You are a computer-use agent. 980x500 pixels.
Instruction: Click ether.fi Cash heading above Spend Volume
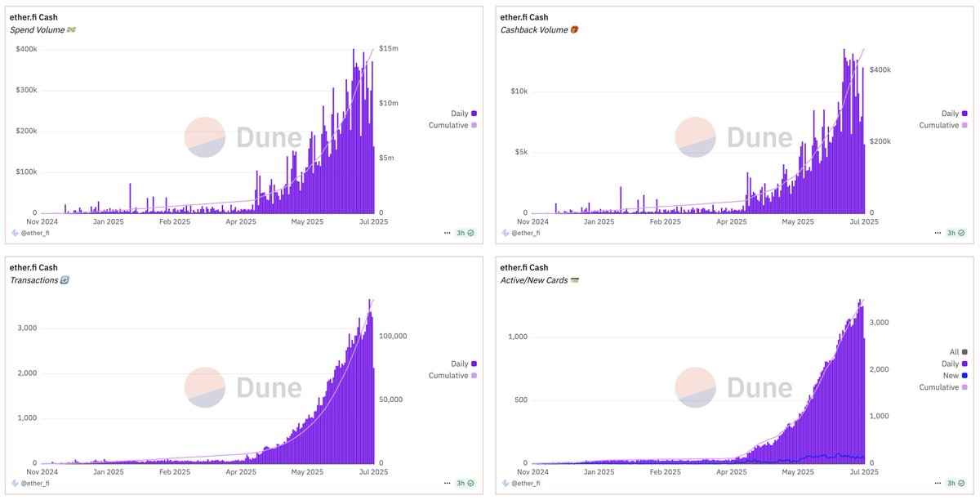pyautogui.click(x=33, y=17)
